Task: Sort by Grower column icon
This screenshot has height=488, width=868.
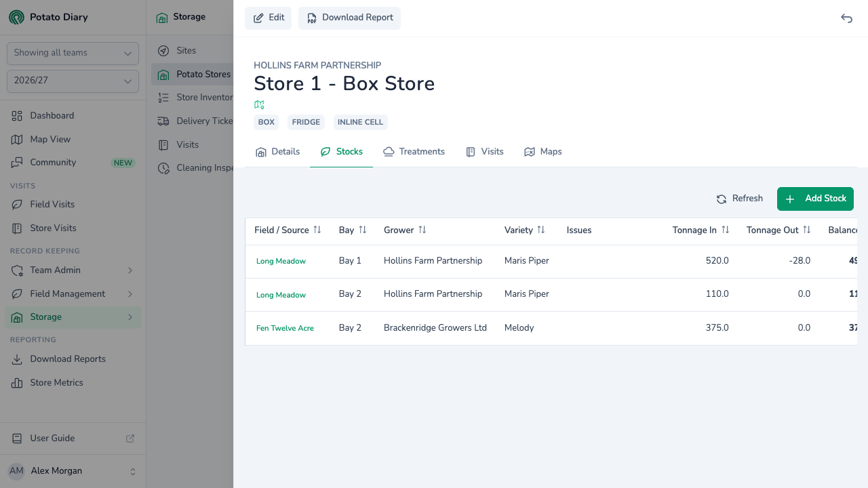Action: (422, 230)
